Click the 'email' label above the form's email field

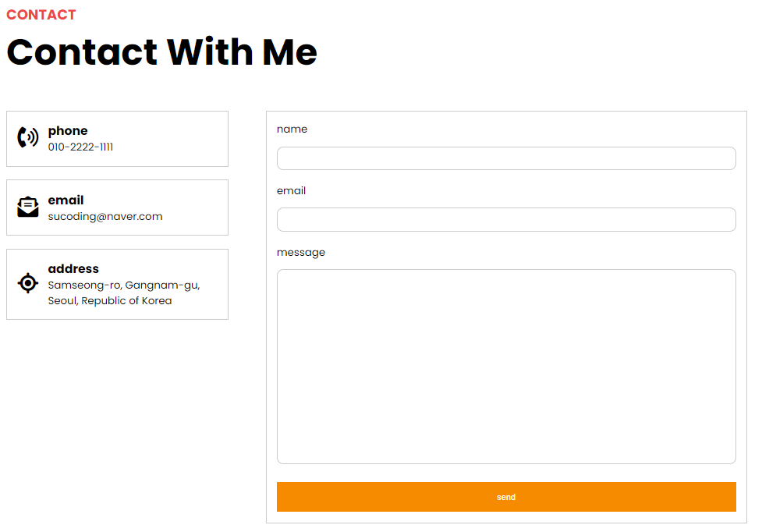(291, 191)
